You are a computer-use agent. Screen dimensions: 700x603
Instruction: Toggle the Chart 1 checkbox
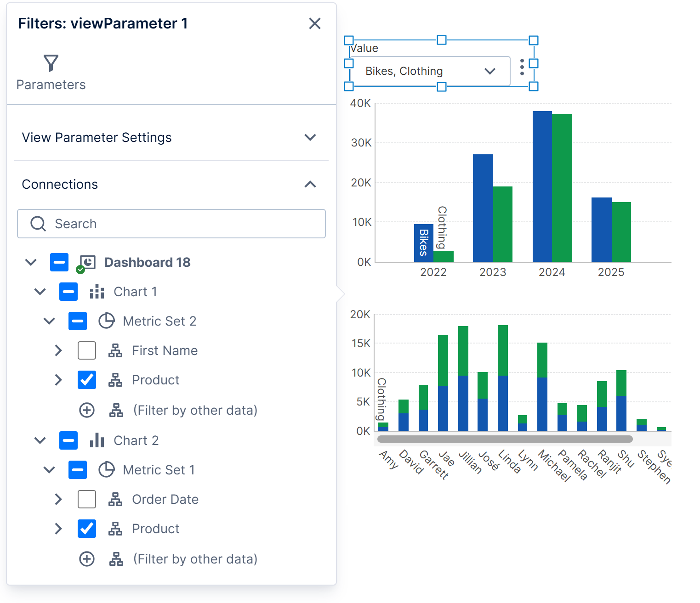68,292
